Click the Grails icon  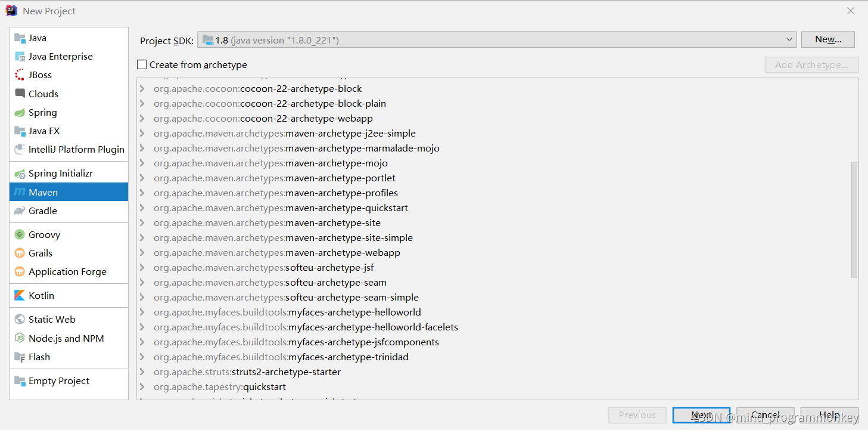[20, 253]
